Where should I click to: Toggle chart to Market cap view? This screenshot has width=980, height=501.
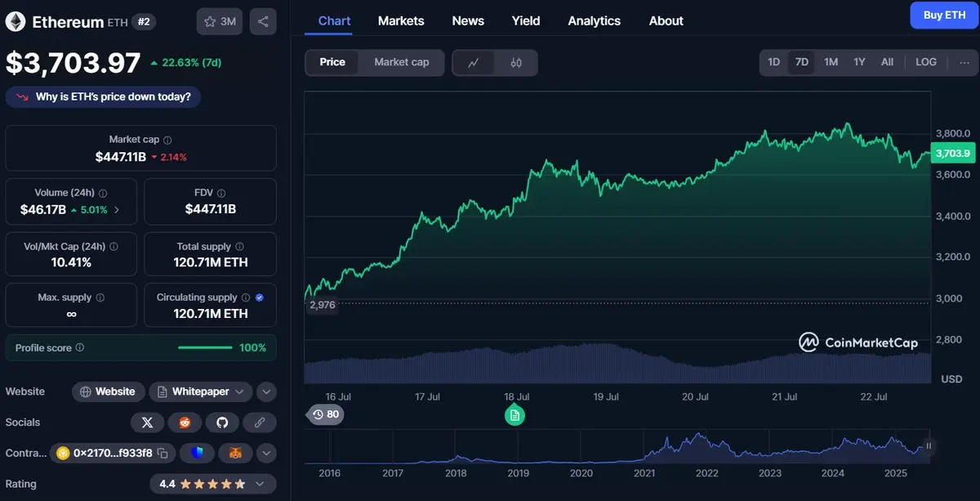pos(401,62)
